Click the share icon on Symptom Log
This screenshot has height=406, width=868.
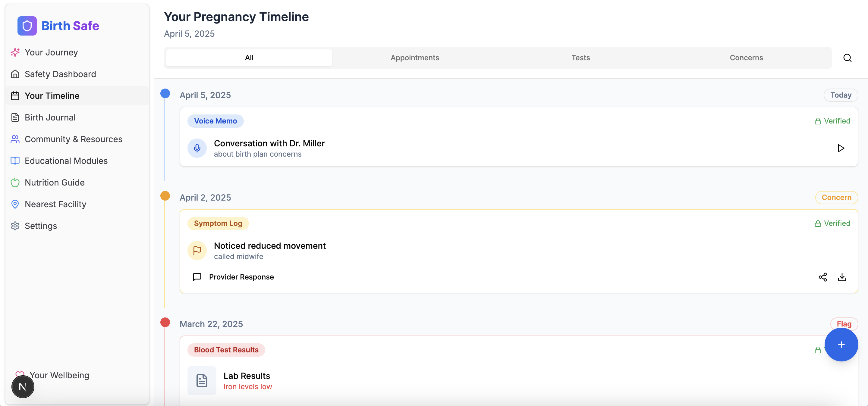822,277
